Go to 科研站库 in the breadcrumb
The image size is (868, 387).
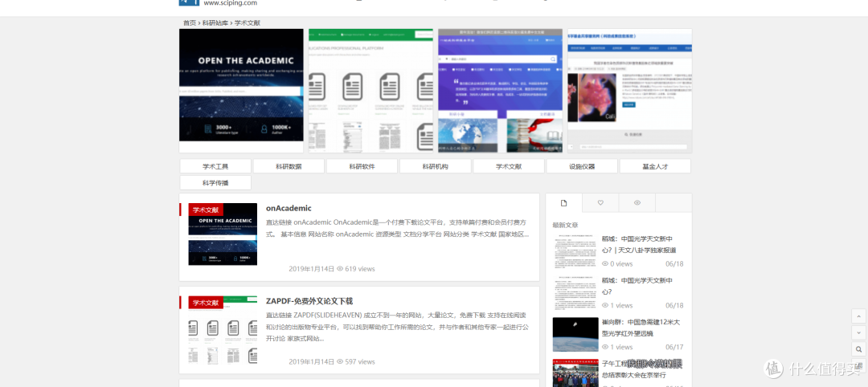[215, 22]
